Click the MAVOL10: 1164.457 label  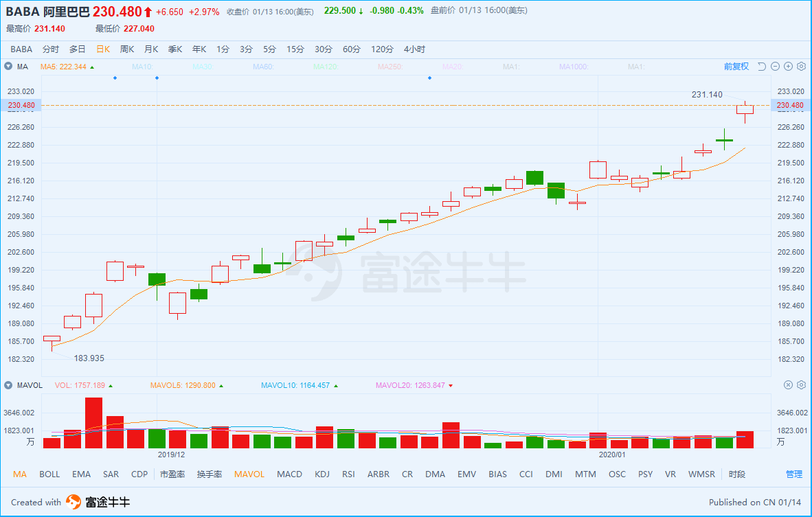[x=295, y=385]
